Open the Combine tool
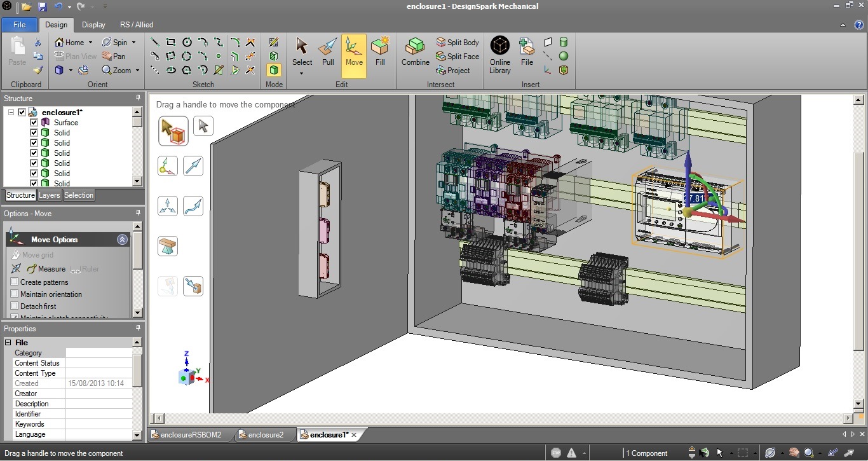Screen dimensions: 868x461 pos(416,52)
